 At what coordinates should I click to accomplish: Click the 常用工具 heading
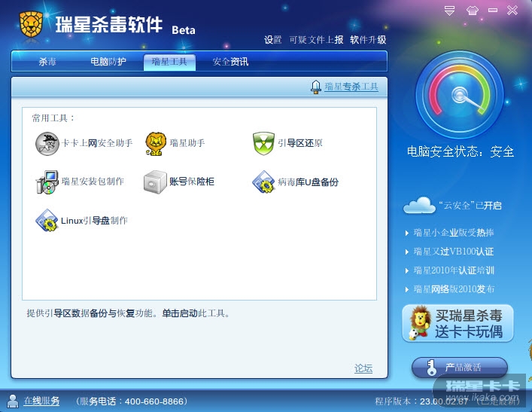(x=53, y=118)
